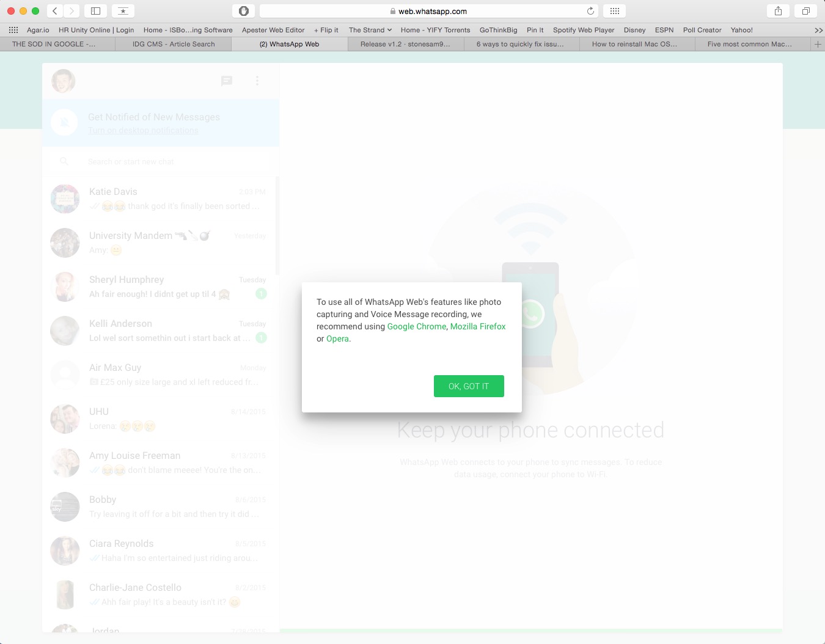Open the grid icon beside the address bar
The image size is (825, 644).
click(615, 11)
